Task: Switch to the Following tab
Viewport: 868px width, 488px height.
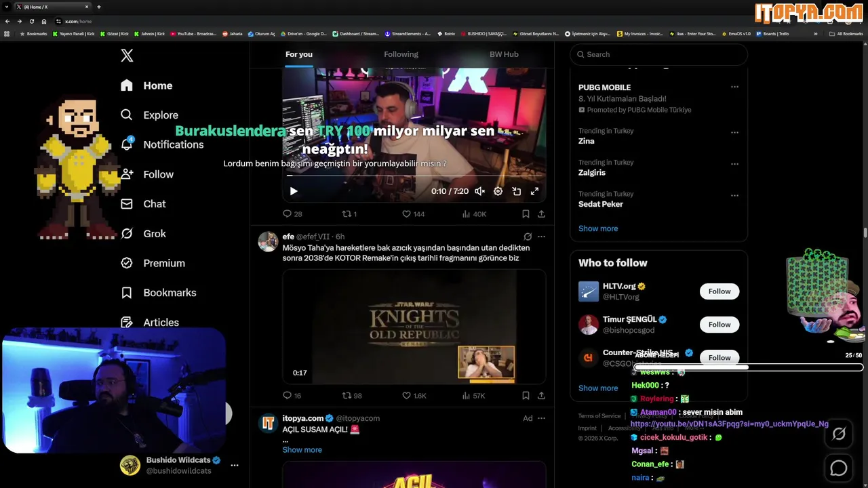Action: (x=401, y=54)
